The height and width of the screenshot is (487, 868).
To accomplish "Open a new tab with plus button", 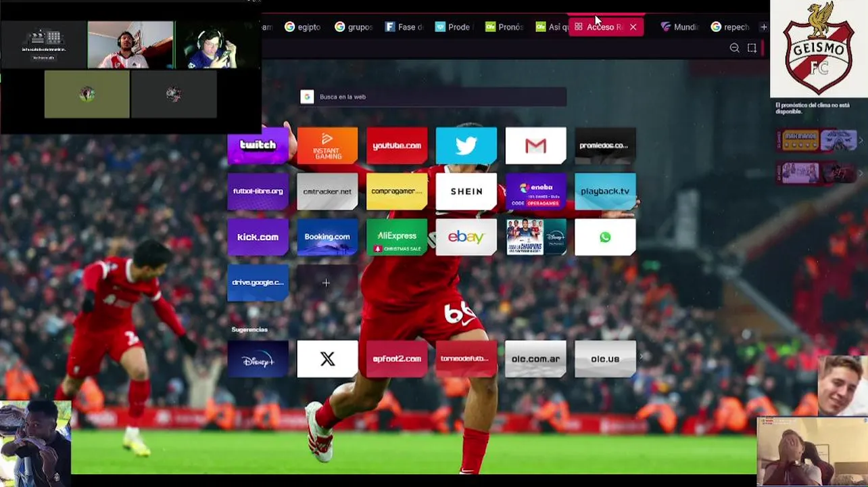I will (x=763, y=27).
